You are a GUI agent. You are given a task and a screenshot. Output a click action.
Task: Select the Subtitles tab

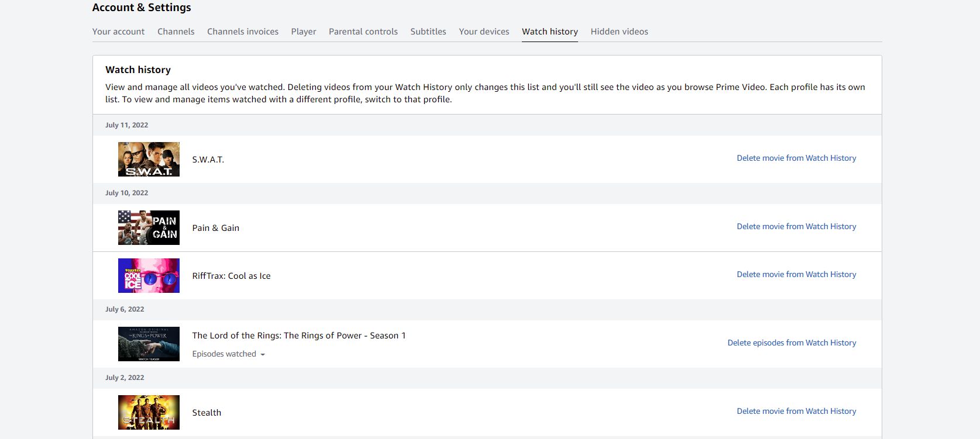click(x=428, y=32)
